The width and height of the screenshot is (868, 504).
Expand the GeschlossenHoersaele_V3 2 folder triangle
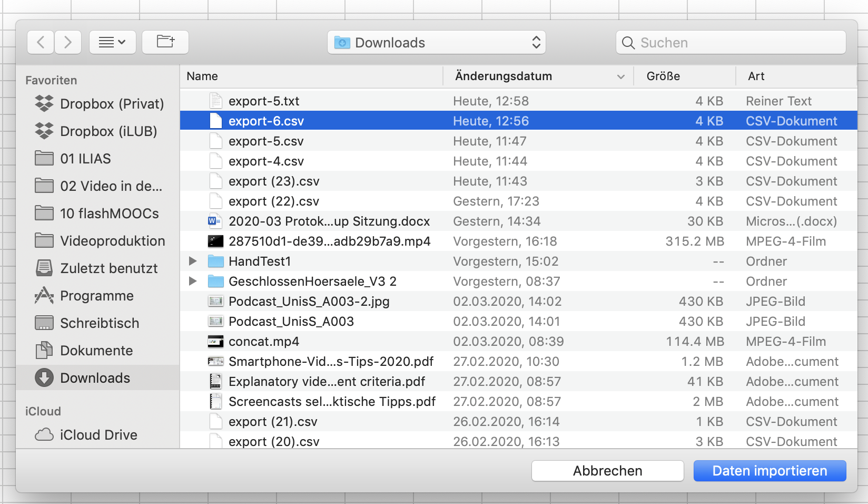(x=193, y=281)
